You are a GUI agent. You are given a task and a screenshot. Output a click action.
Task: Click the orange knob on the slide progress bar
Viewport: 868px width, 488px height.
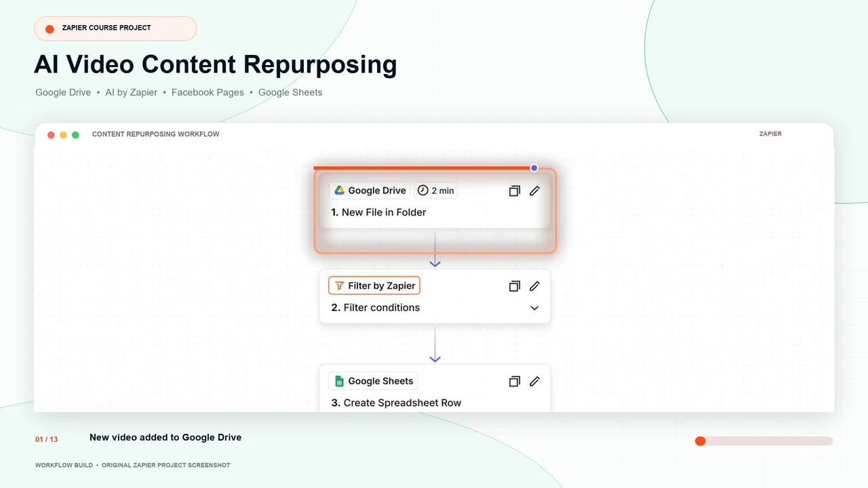click(701, 441)
